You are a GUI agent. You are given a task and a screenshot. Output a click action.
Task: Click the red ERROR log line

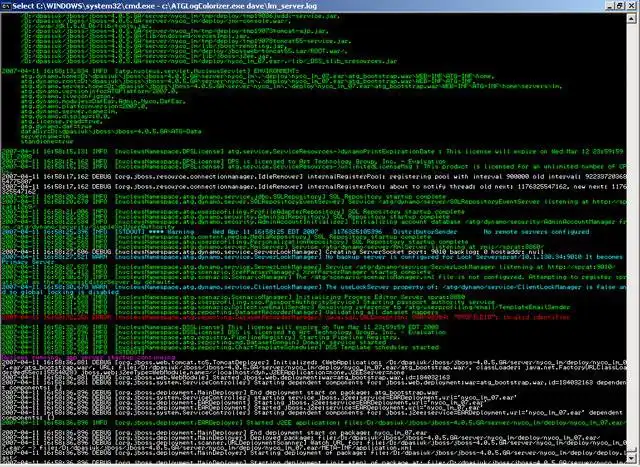286,318
